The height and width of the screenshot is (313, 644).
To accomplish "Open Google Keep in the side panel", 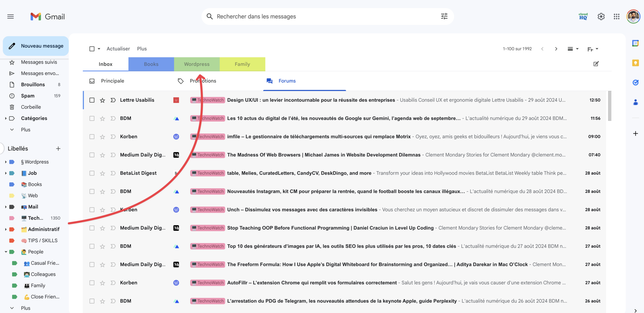I will 636,63.
